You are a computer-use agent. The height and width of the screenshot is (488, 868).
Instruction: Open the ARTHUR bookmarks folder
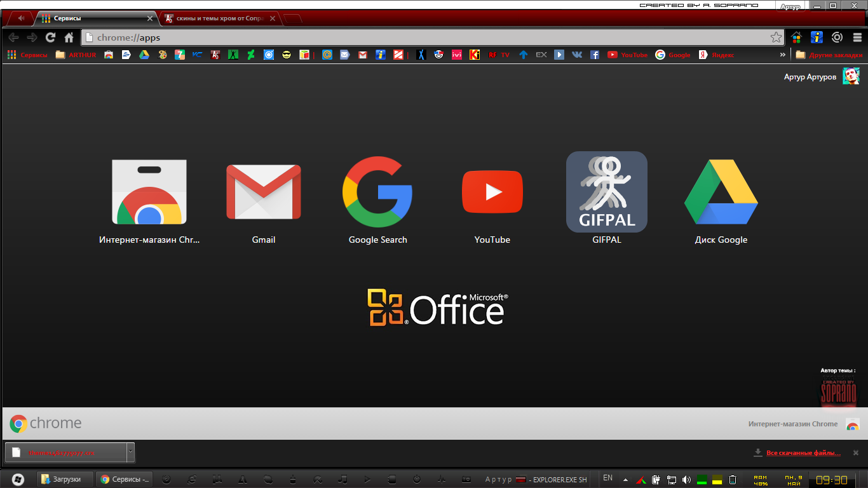coord(76,55)
